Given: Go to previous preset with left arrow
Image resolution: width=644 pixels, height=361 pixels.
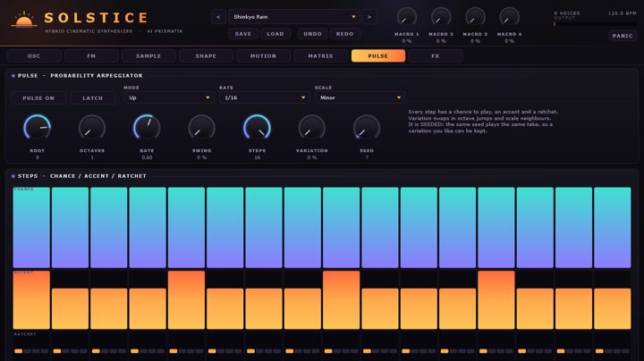Looking at the screenshot, I should point(218,17).
